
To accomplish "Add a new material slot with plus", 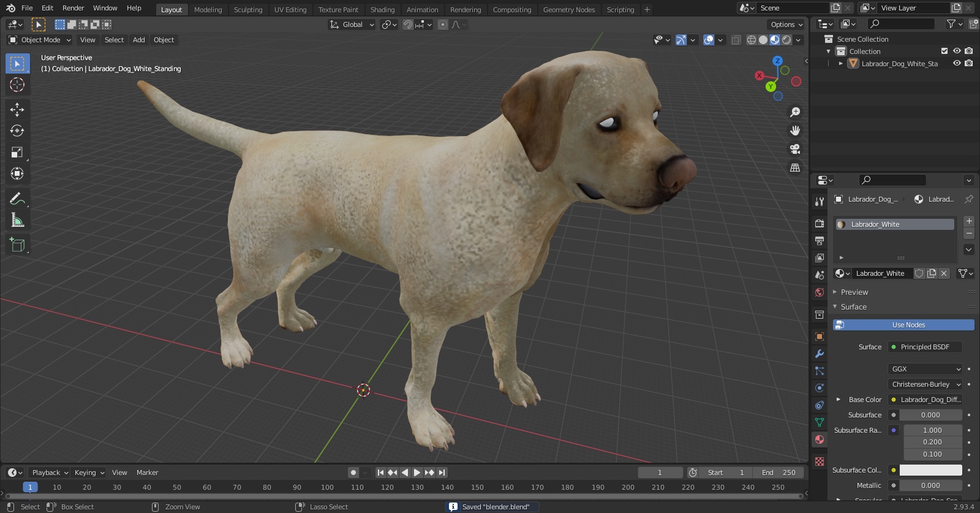I will point(969,221).
